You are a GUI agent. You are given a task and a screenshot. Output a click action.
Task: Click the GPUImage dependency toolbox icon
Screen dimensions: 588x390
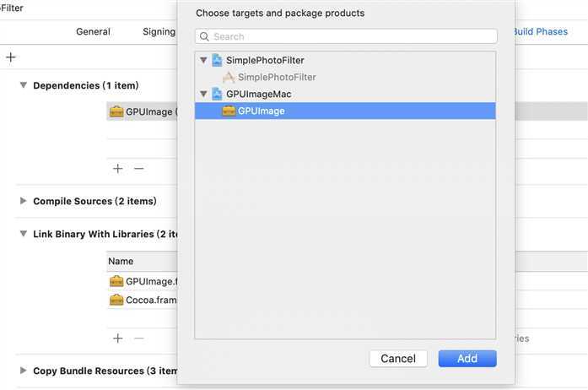tap(116, 111)
